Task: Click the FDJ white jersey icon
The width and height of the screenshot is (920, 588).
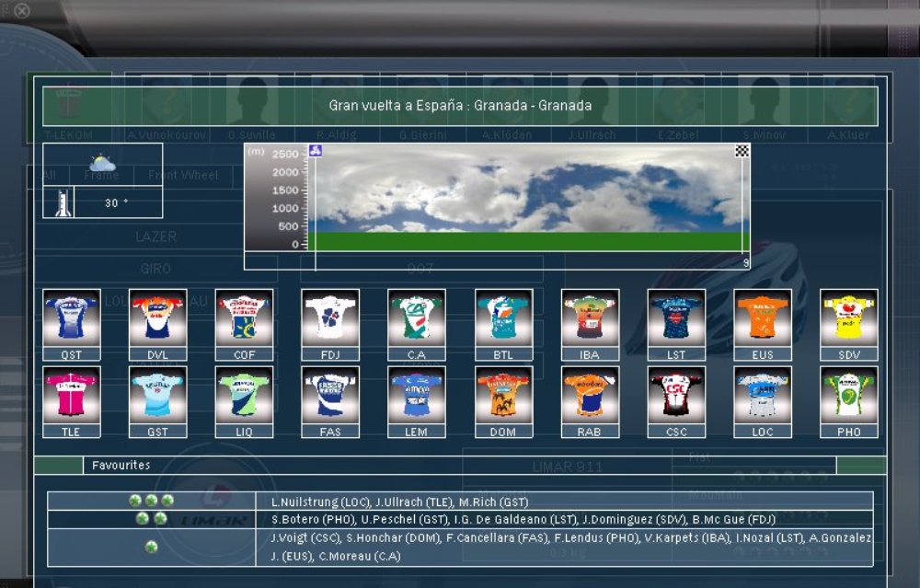Action: (330, 318)
